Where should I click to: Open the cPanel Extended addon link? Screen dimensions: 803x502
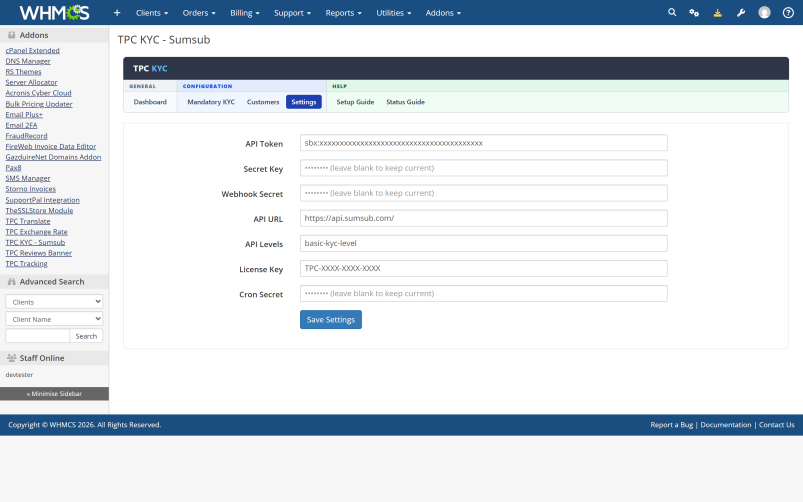tap(32, 50)
